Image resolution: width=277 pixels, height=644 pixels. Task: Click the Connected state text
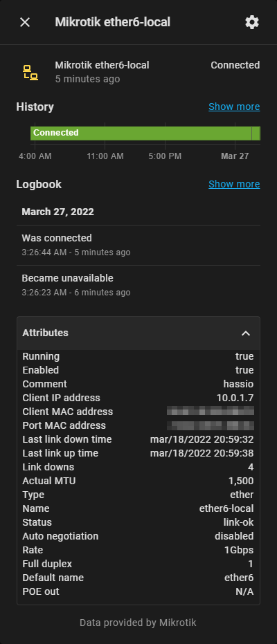pyautogui.click(x=235, y=65)
